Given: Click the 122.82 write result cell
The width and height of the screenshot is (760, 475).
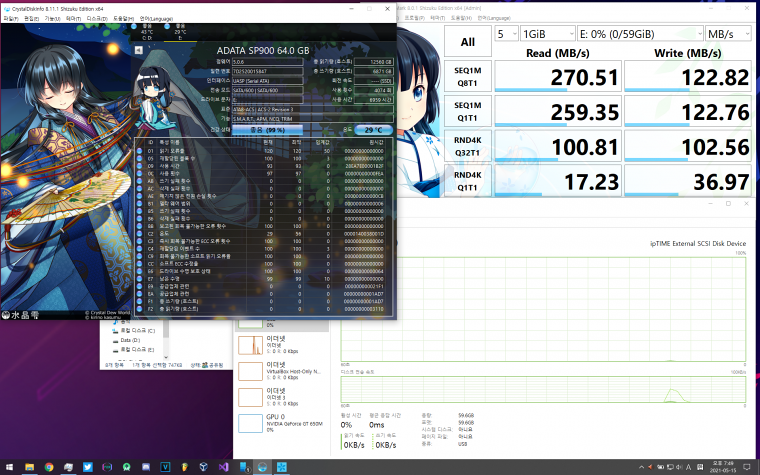Looking at the screenshot, I should pyautogui.click(x=688, y=77).
